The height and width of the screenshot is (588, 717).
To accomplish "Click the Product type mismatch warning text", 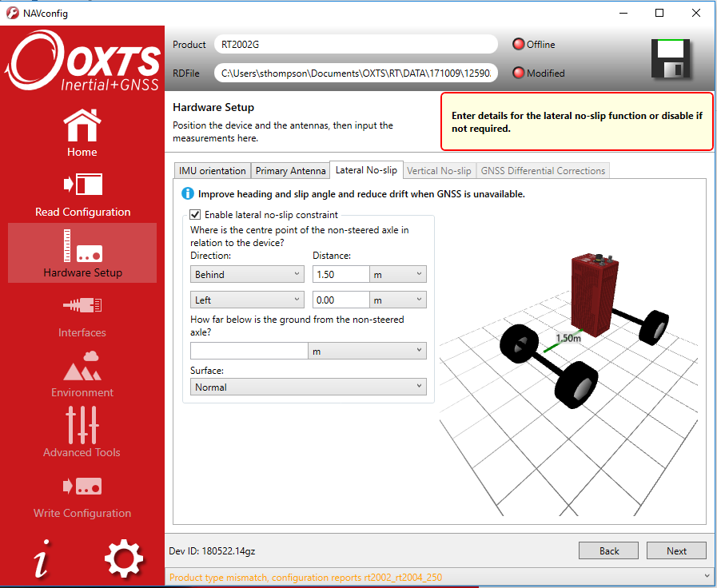I will coord(305,577).
